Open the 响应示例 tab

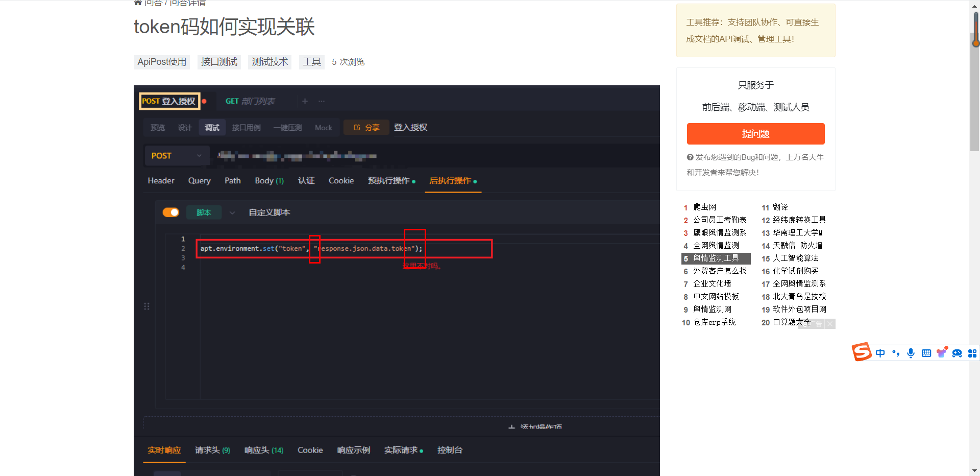(354, 450)
